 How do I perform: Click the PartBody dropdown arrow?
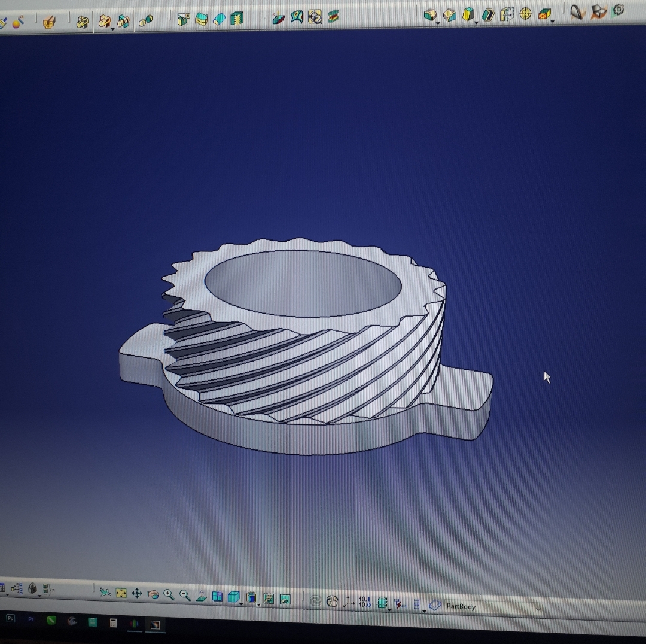pos(538,609)
